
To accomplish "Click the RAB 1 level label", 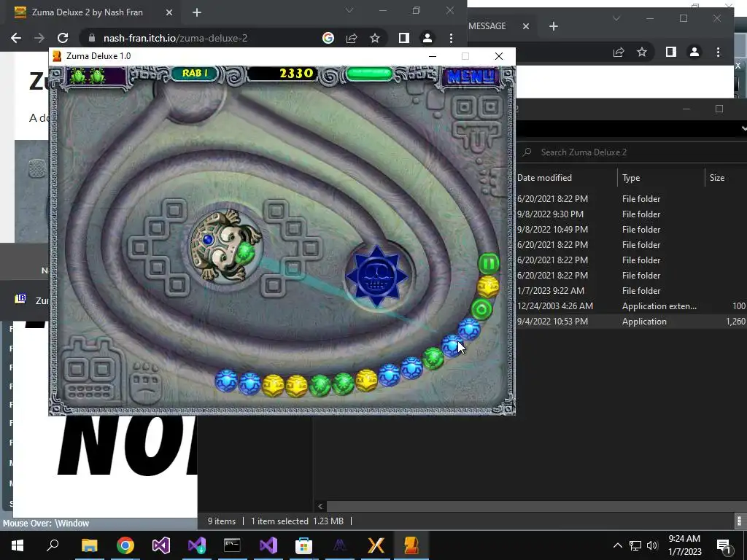I will 194,74.
